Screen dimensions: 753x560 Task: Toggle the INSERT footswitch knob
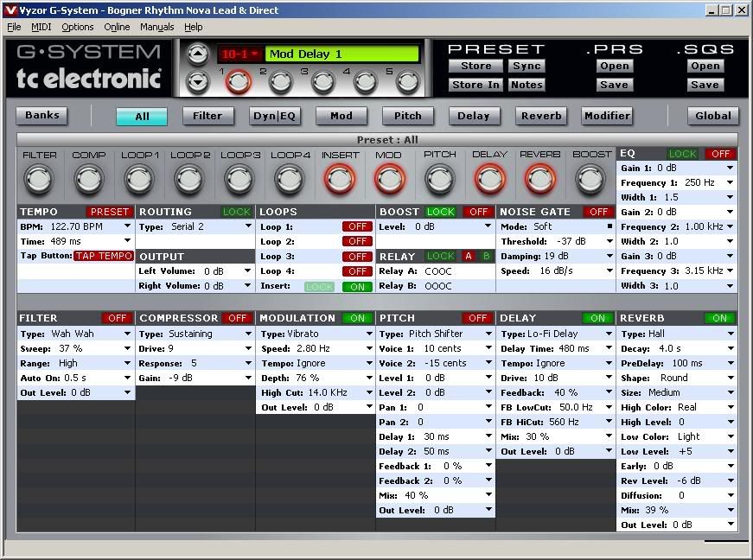pyautogui.click(x=340, y=179)
